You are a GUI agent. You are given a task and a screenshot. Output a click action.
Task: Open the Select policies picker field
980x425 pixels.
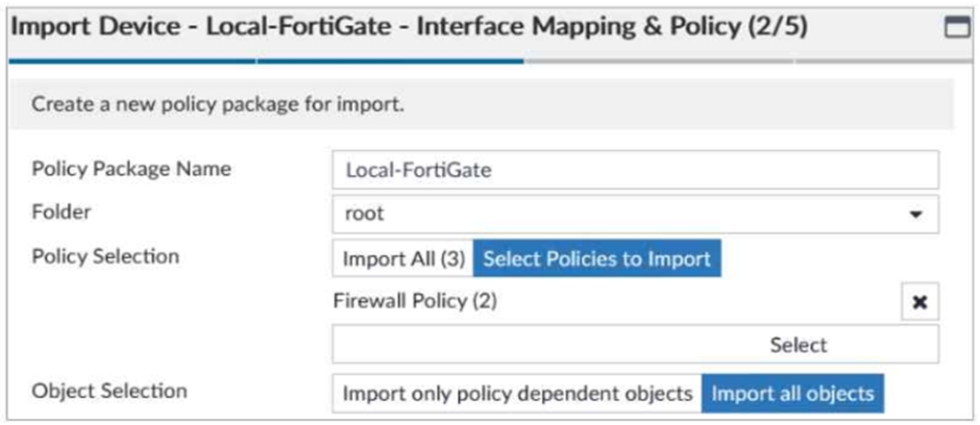point(635,344)
